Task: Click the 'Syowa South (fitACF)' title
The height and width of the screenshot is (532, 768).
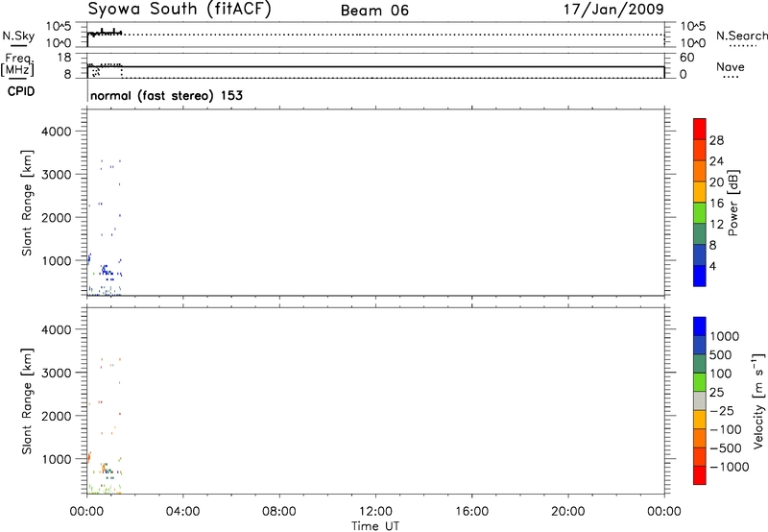Action: click(x=180, y=10)
